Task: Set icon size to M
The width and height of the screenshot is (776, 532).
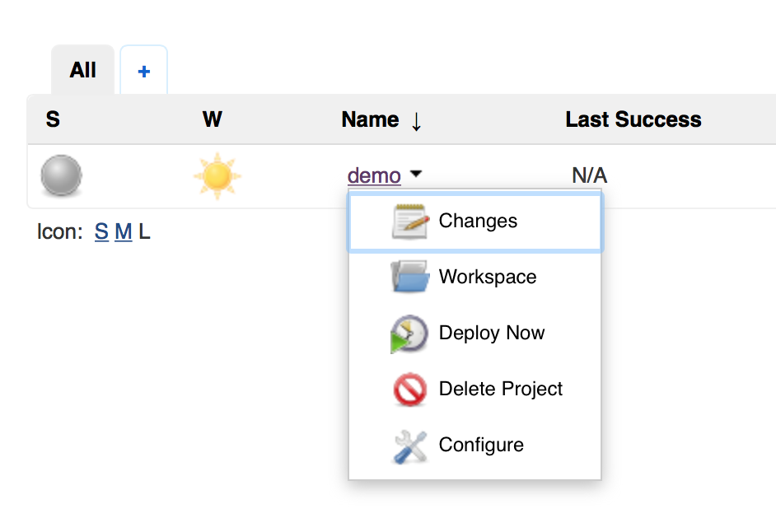Action: point(124,231)
